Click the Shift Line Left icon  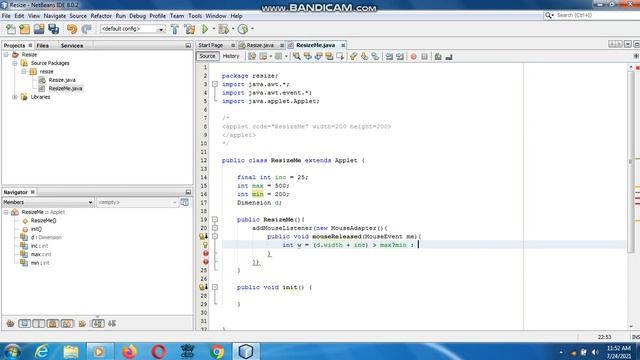389,57
